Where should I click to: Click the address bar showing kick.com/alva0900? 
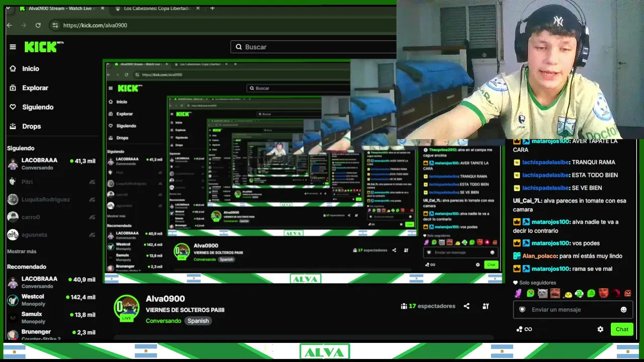221,25
